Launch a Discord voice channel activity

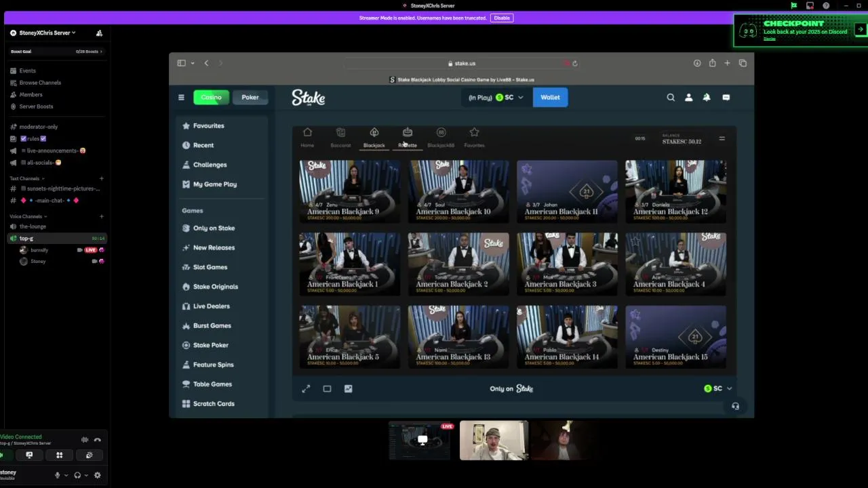pos(59,455)
